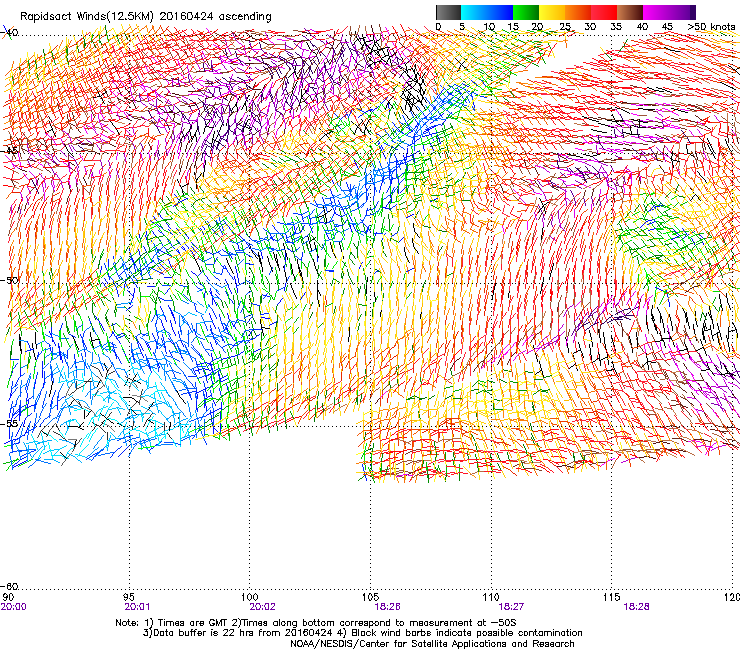The height and width of the screenshot is (650, 740).
Task: Click the '35' legend scale label
Action: pos(616,26)
